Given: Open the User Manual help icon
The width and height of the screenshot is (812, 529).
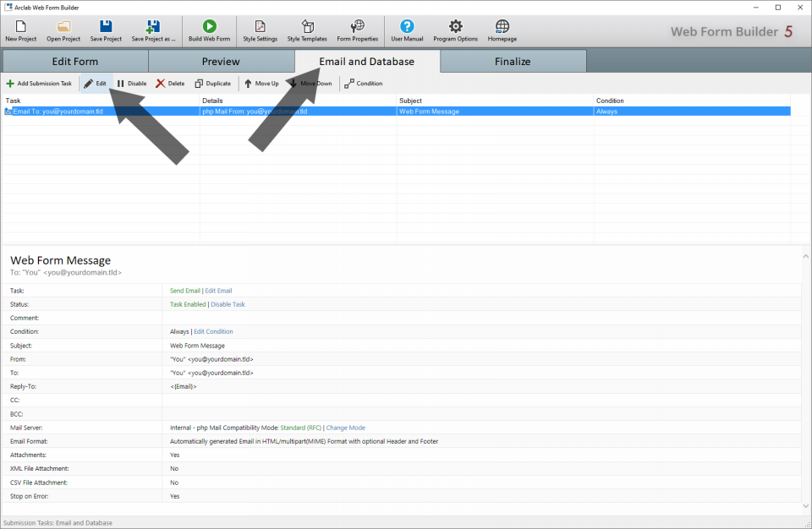Looking at the screenshot, I should point(407,27).
